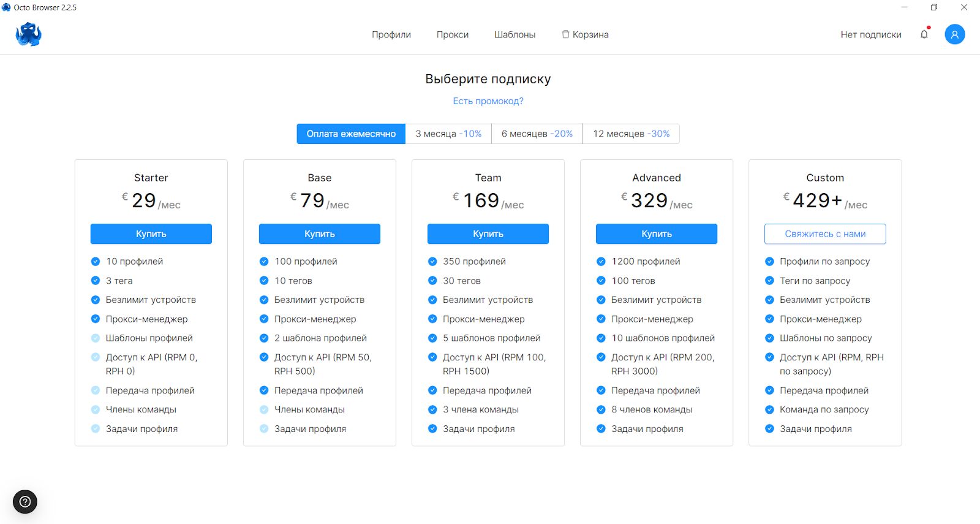
Task: Click faded checkmark beside Starter Шаблоны профилей
Action: (x=96, y=338)
